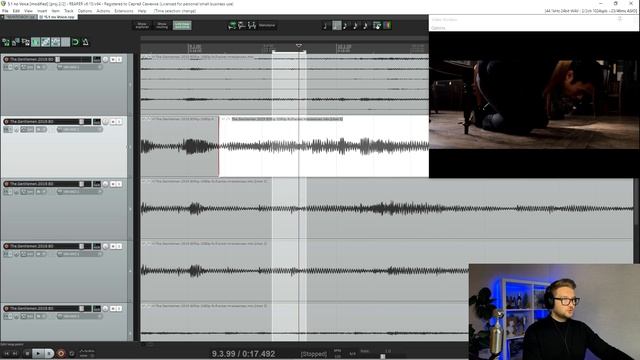The image size is (640, 360).
Task: Arm the second track for recording
Action: coord(6,122)
